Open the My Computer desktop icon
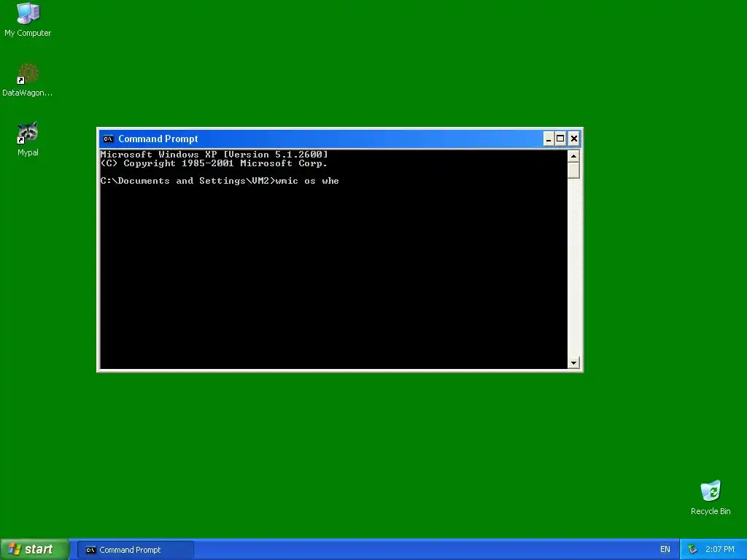This screenshot has width=747, height=560. point(28,19)
